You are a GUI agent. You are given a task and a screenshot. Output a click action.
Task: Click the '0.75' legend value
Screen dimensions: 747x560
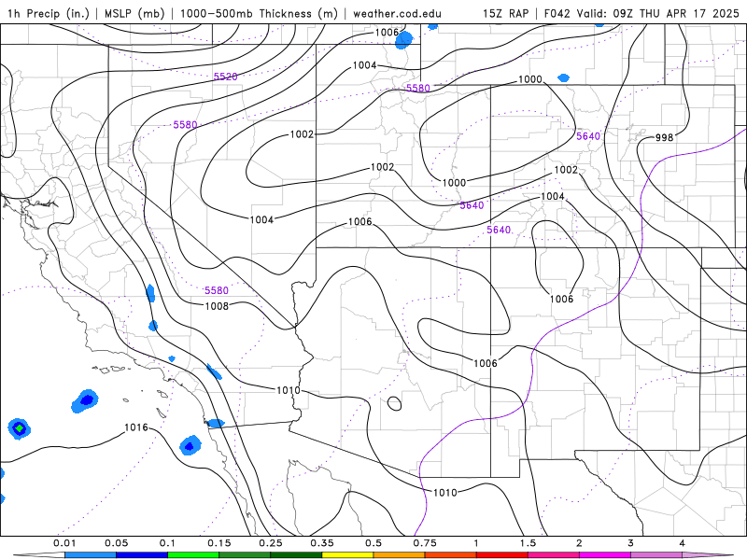[425, 543]
